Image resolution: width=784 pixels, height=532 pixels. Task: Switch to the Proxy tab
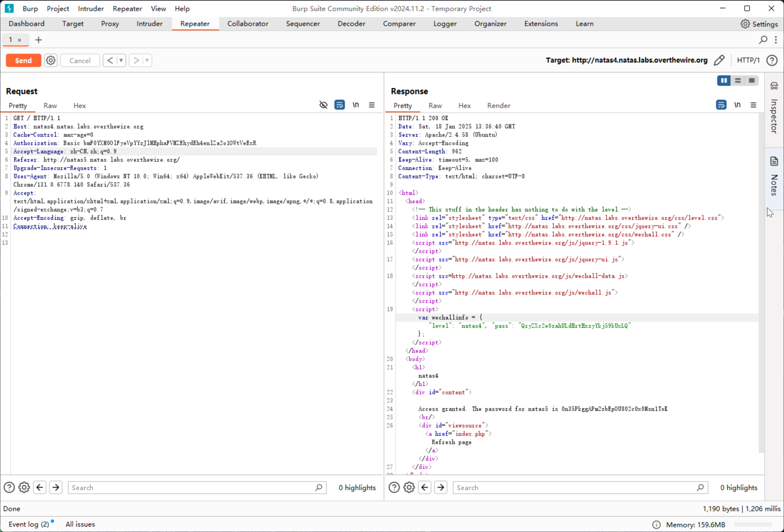click(x=110, y=24)
